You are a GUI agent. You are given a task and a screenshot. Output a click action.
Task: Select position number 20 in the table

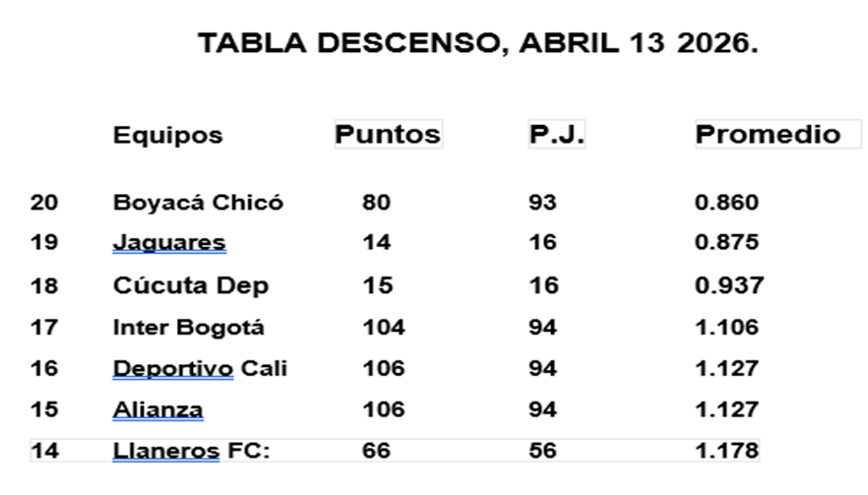pos(44,203)
